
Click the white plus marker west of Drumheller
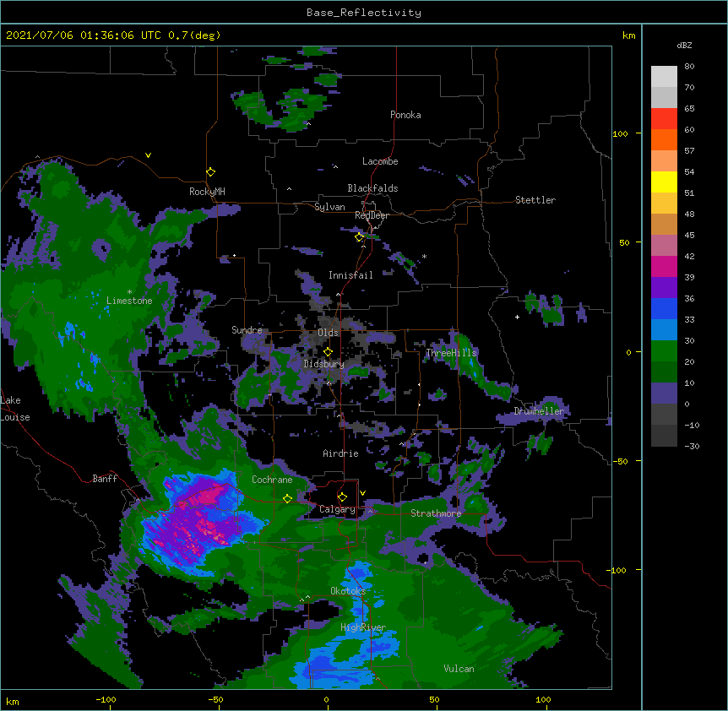click(x=517, y=317)
